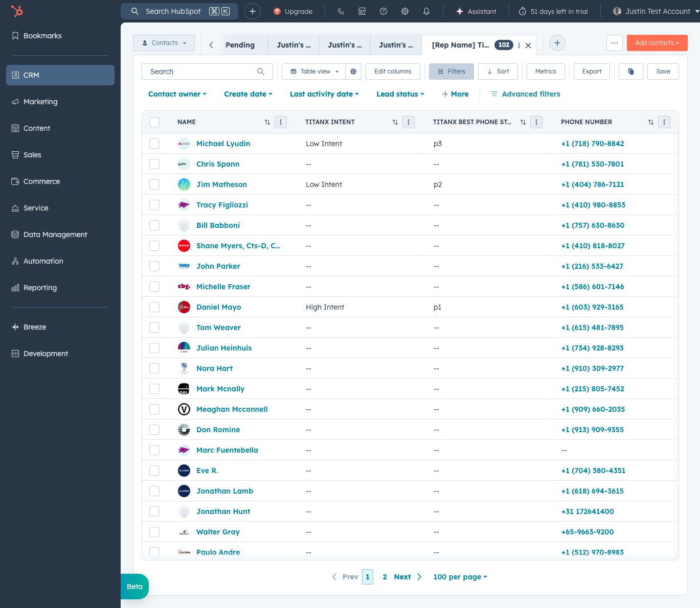This screenshot has width=700, height=608.
Task: Open table view settings gear
Action: (x=353, y=72)
